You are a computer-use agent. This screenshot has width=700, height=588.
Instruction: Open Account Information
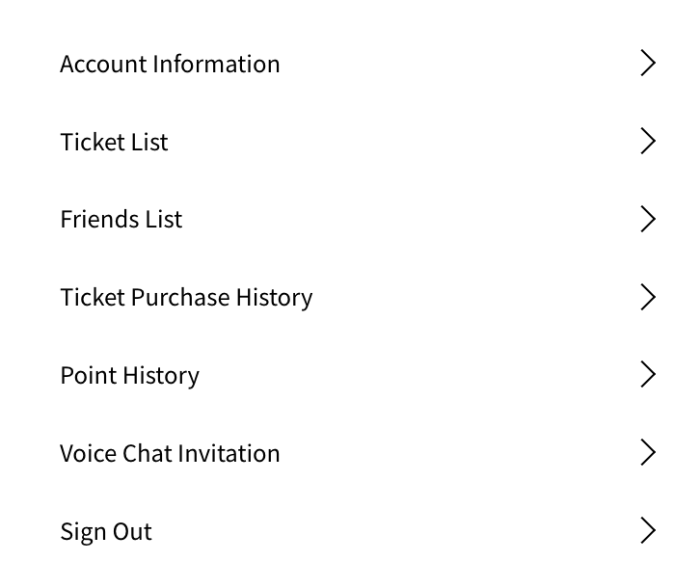pyautogui.click(x=170, y=64)
